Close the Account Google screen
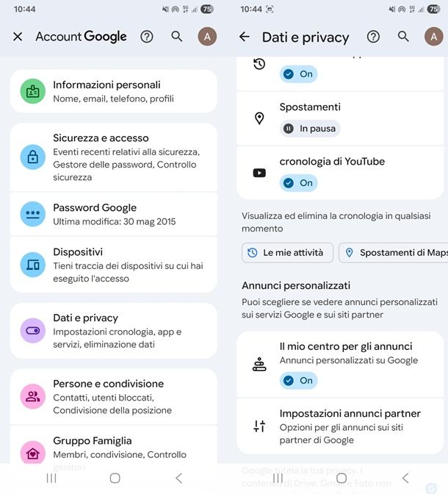This screenshot has width=448, height=494. point(18,37)
